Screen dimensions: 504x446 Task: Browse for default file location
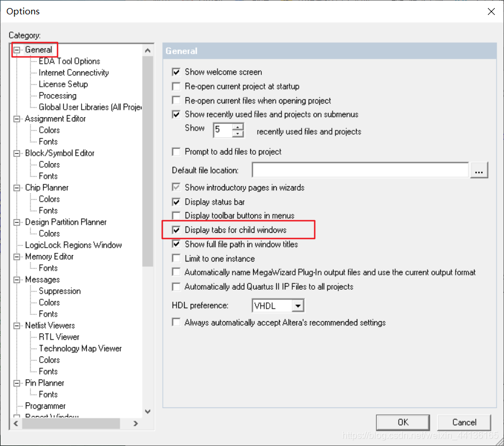479,170
